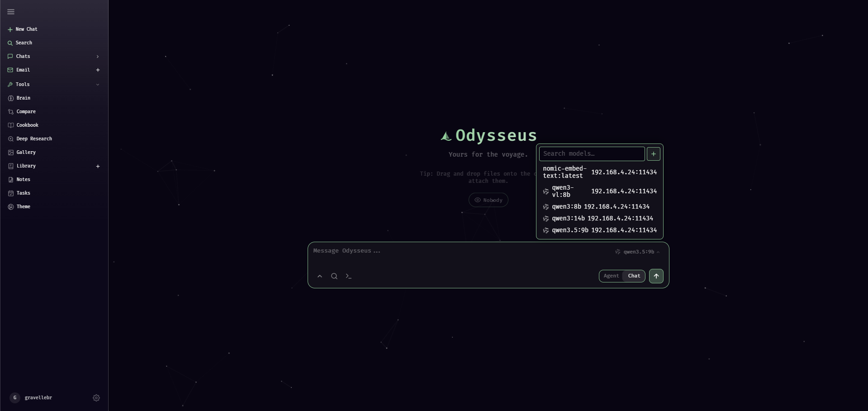Expand options with up-chevron icon in composer
Image resolution: width=868 pixels, height=411 pixels.
(320, 276)
